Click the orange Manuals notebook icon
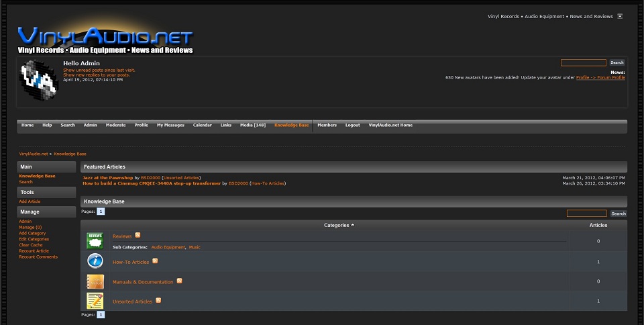644x325 pixels. [95, 281]
